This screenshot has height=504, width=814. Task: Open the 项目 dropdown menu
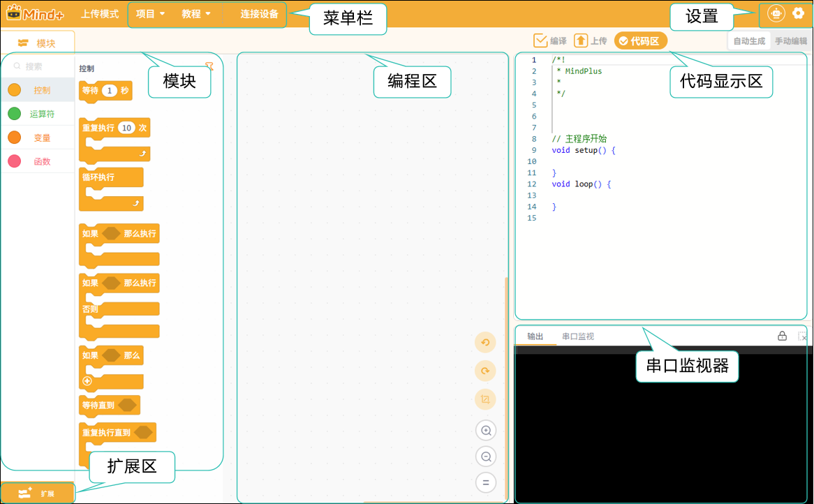coord(150,14)
